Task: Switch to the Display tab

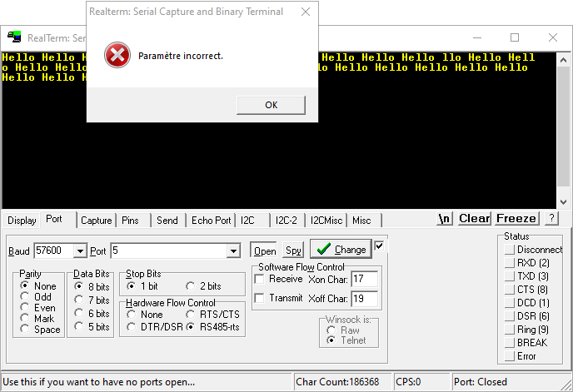Action: [22, 221]
